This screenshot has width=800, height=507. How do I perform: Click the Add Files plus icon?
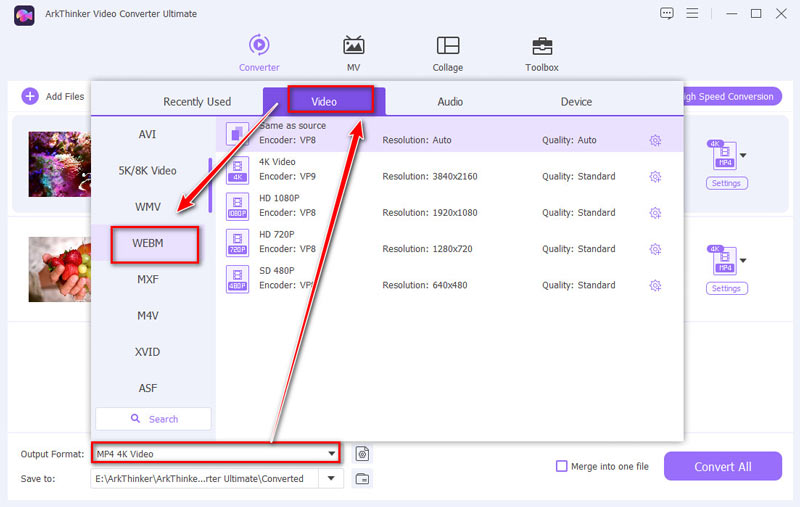pos(30,96)
